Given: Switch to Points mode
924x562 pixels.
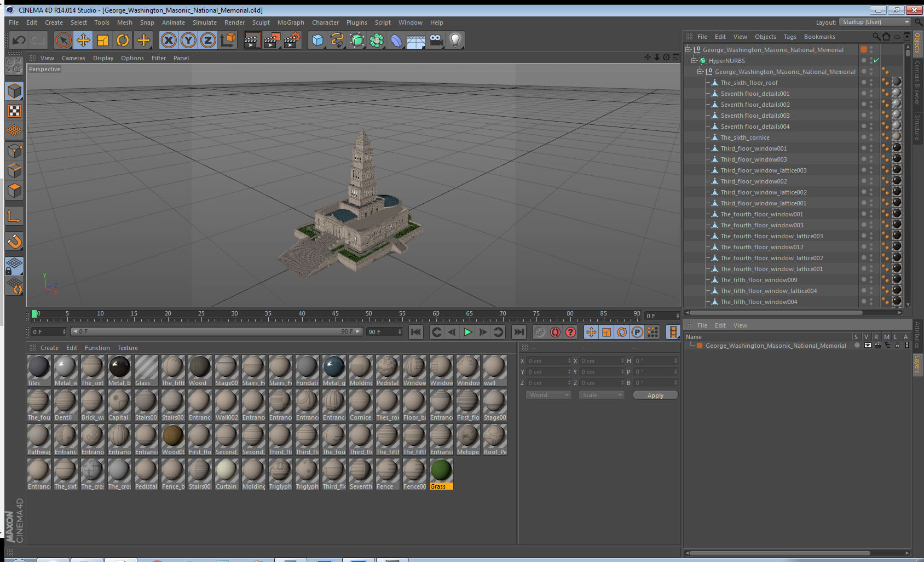Looking at the screenshot, I should point(14,151).
